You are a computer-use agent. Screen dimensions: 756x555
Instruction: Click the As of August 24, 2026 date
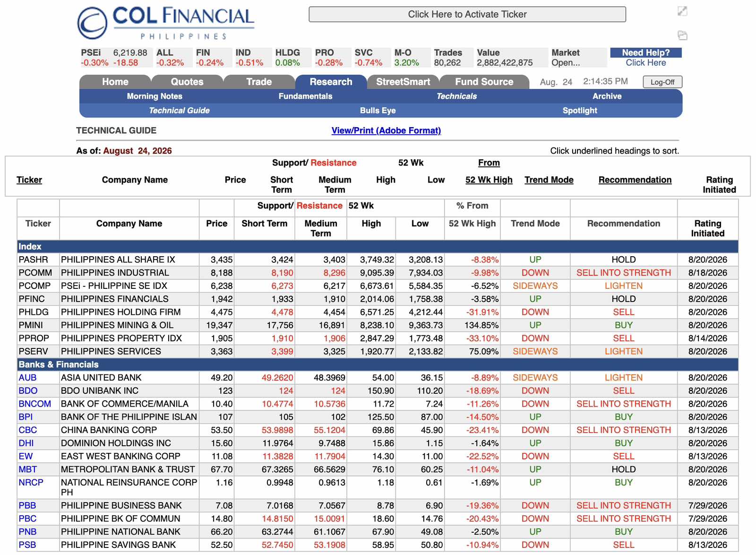(137, 151)
